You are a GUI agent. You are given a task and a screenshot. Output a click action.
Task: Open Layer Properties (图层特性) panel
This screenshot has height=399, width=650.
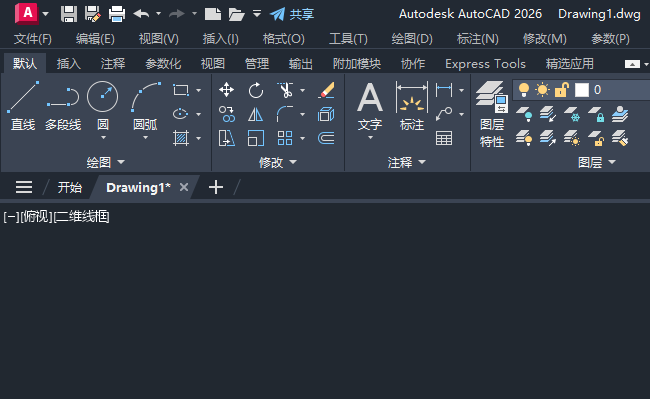tap(492, 114)
